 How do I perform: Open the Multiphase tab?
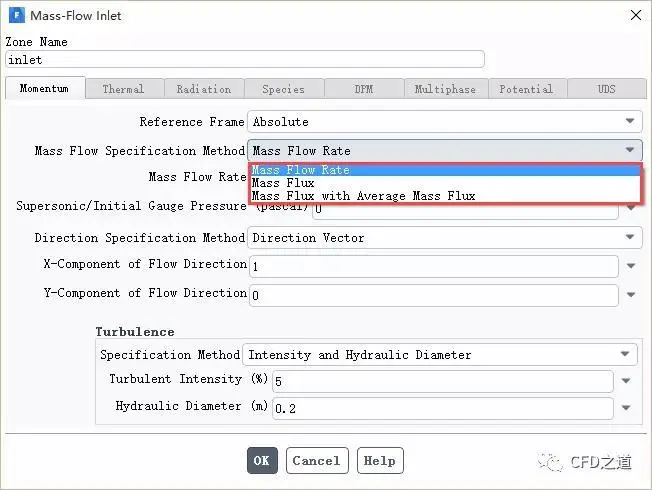[x=445, y=89]
